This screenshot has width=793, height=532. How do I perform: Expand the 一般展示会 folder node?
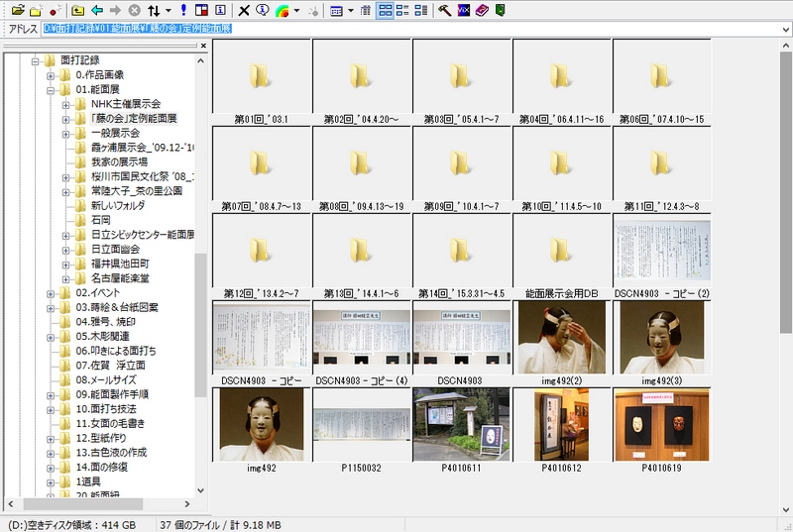[65, 135]
